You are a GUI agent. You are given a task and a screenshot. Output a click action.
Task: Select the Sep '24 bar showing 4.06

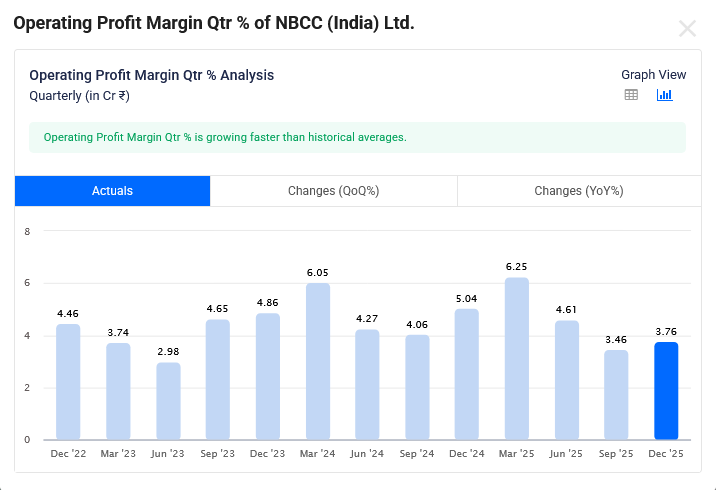[x=417, y=387]
